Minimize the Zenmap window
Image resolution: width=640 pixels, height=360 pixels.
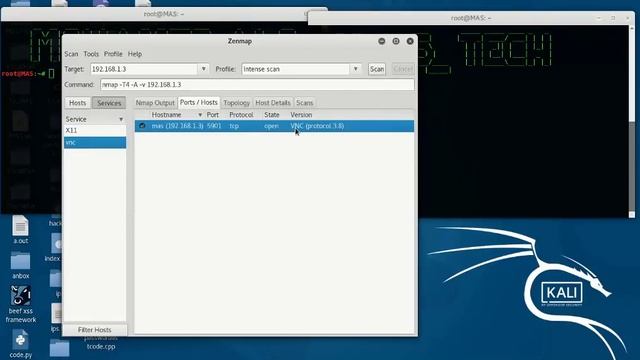pyautogui.click(x=382, y=41)
